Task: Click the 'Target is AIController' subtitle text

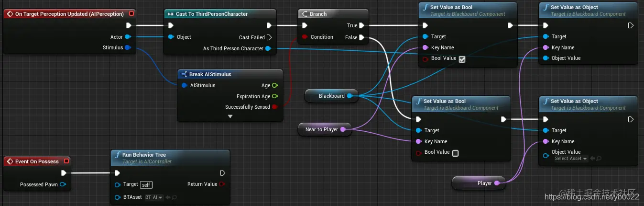Action: [147, 162]
